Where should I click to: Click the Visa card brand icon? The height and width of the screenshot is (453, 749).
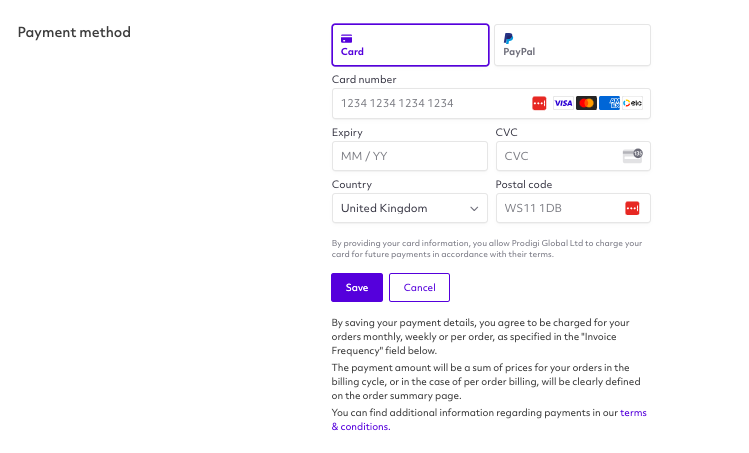(563, 103)
